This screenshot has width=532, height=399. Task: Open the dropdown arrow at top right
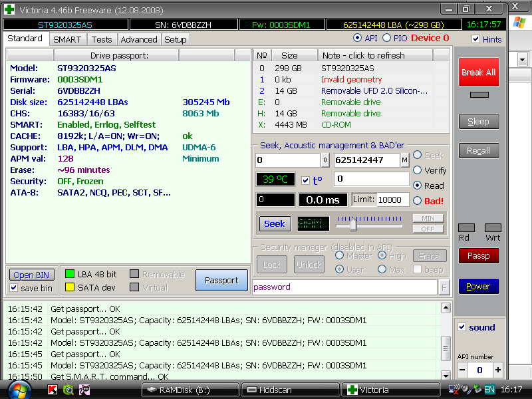tap(522, 60)
